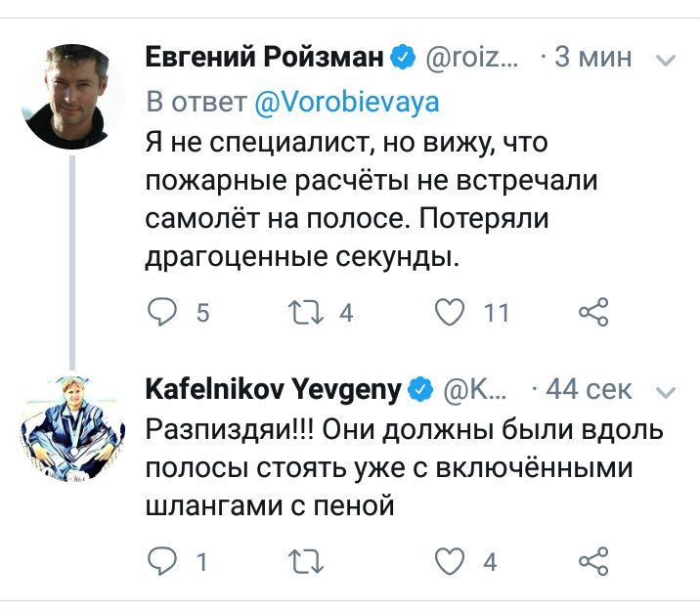The height and width of the screenshot is (611, 700).
Task: Open @Vorobievaya profile mention link
Action: (x=347, y=103)
